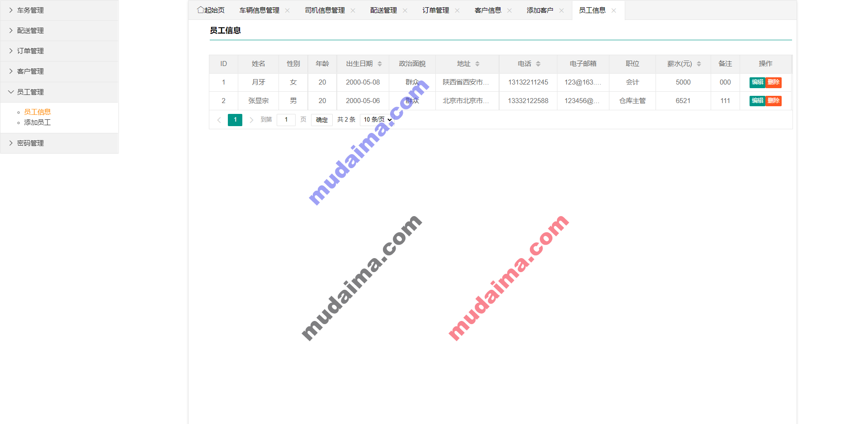This screenshot has width=868, height=424.
Task: Expand 密码管理 sidebar menu
Action: point(59,143)
